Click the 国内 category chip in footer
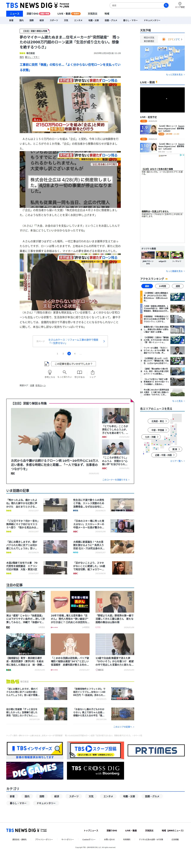This screenshot has height=868, width=191. (27, 796)
